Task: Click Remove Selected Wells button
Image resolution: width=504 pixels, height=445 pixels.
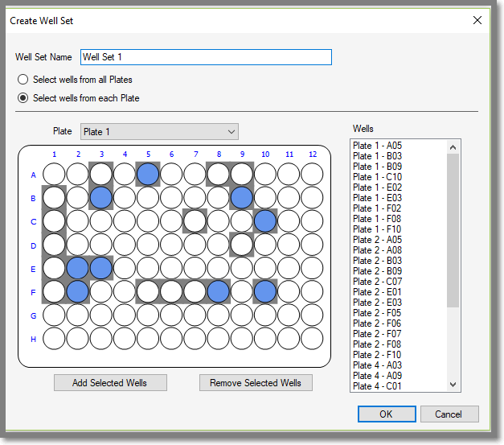Action: (x=256, y=383)
